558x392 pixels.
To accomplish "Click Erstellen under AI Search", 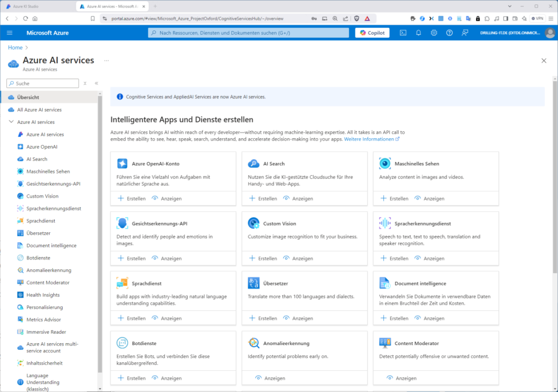I will tap(263, 199).
